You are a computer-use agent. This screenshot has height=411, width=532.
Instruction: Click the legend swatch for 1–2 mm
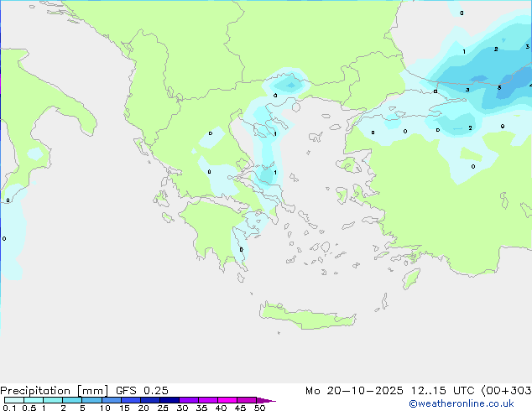tap(53, 400)
